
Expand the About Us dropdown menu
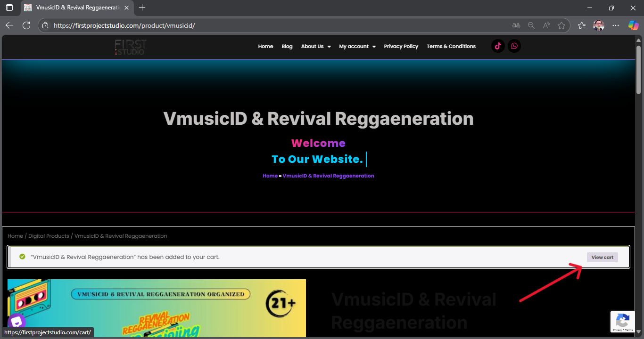[x=316, y=46]
